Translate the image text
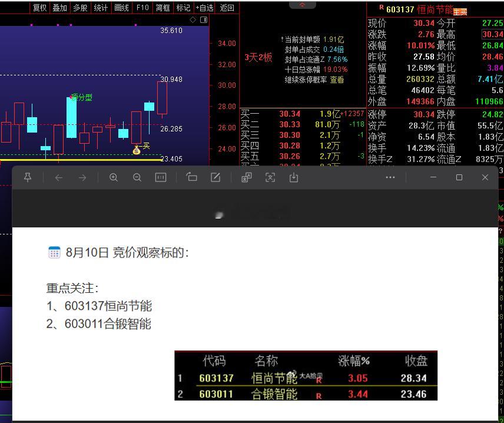Viewport: 504px width, 423px height. tap(247, 177)
